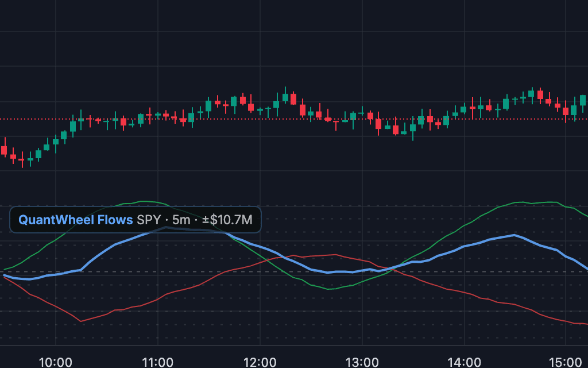Click the ±$10.7M value in the legend
This screenshot has height=368, width=588.
click(x=227, y=220)
